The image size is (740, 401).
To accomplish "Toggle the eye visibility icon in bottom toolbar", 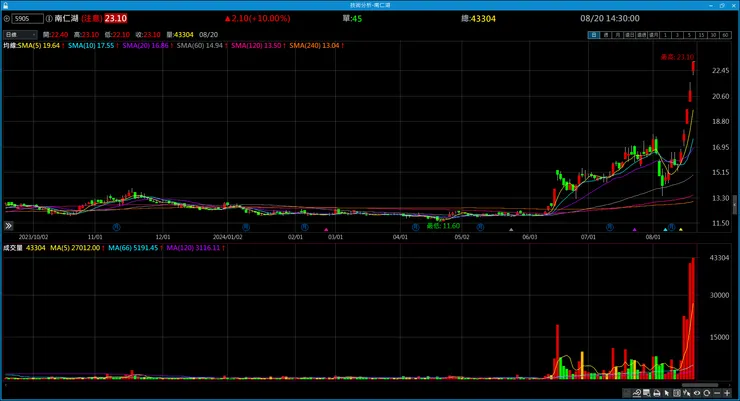I will (697, 393).
